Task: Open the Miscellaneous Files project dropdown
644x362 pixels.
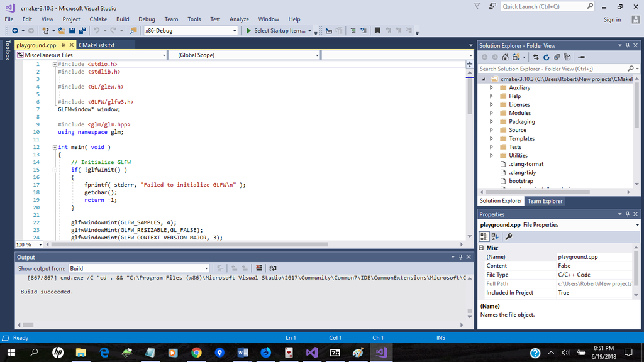Action: pyautogui.click(x=164, y=55)
